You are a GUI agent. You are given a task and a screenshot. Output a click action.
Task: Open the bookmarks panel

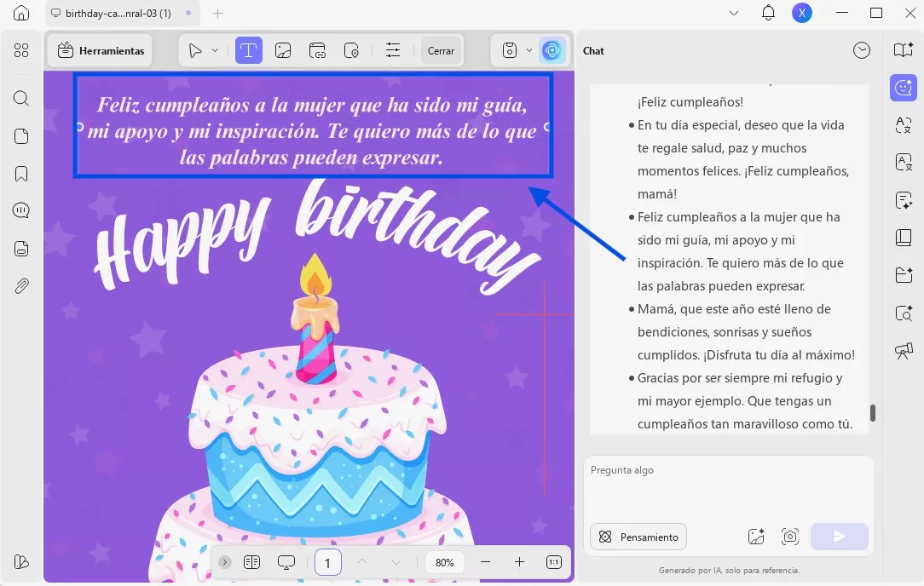(x=21, y=174)
